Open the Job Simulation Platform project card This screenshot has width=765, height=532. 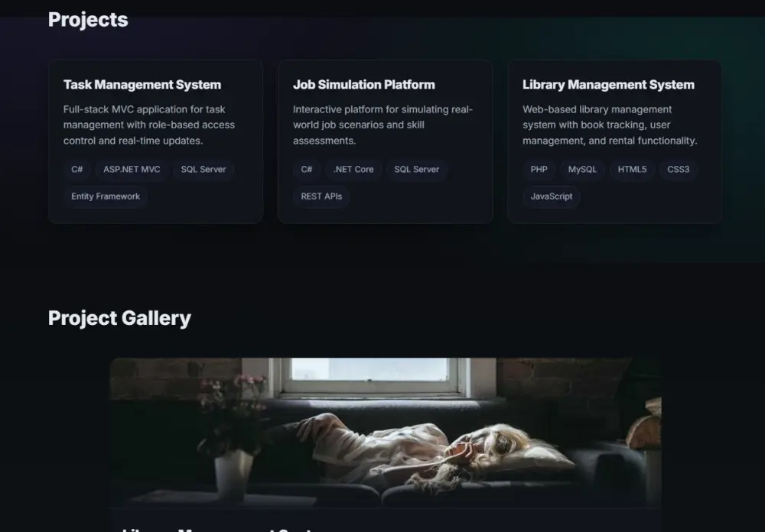(385, 141)
